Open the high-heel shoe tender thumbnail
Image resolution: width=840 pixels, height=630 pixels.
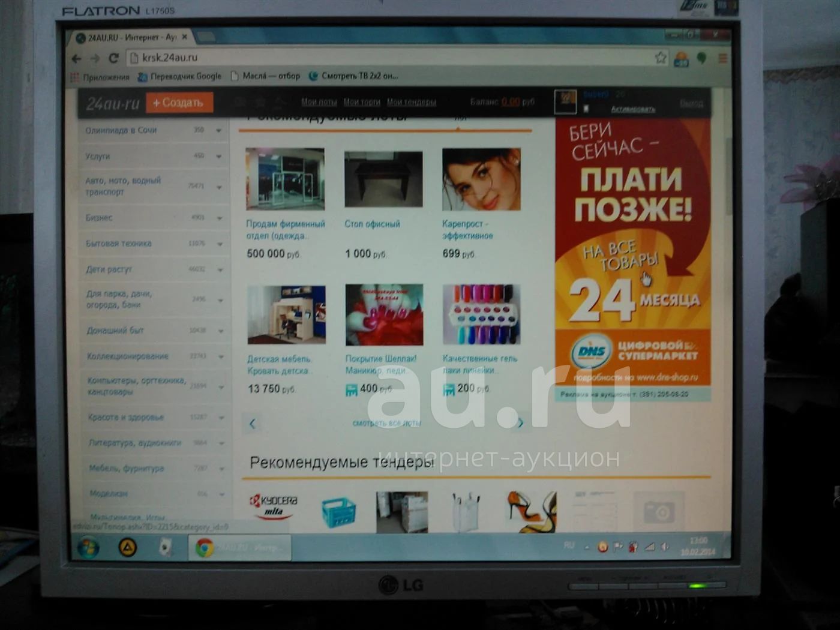coord(531,512)
